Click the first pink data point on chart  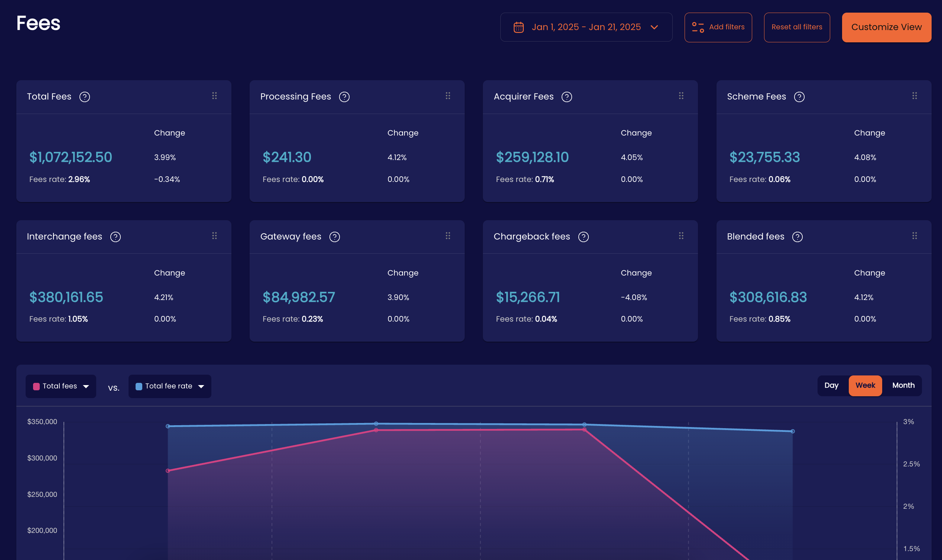coord(168,471)
